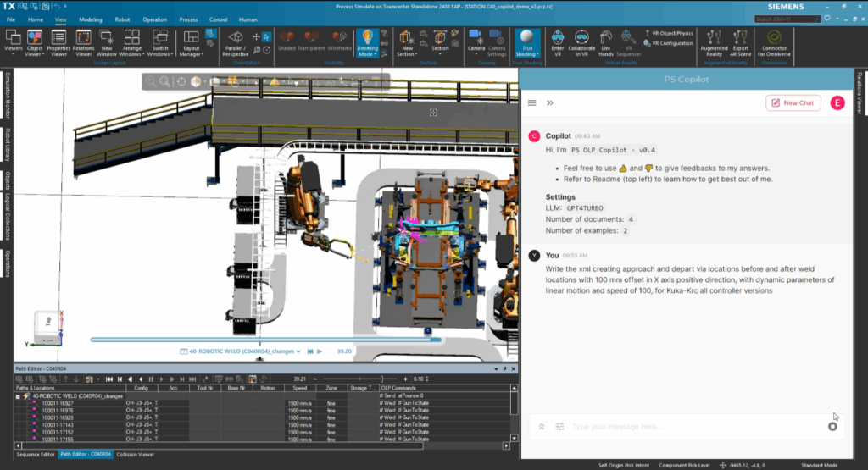This screenshot has width=868, height=470.
Task: Activate Live Hands
Action: [605, 43]
